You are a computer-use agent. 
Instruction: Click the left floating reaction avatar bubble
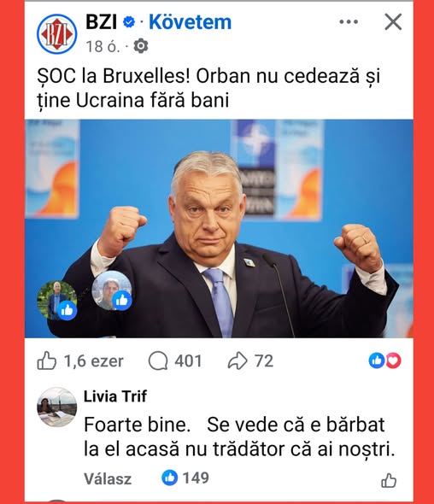pyautogui.click(x=57, y=300)
